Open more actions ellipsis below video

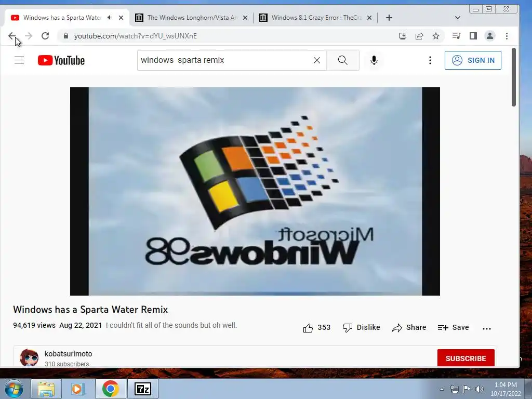click(x=486, y=328)
